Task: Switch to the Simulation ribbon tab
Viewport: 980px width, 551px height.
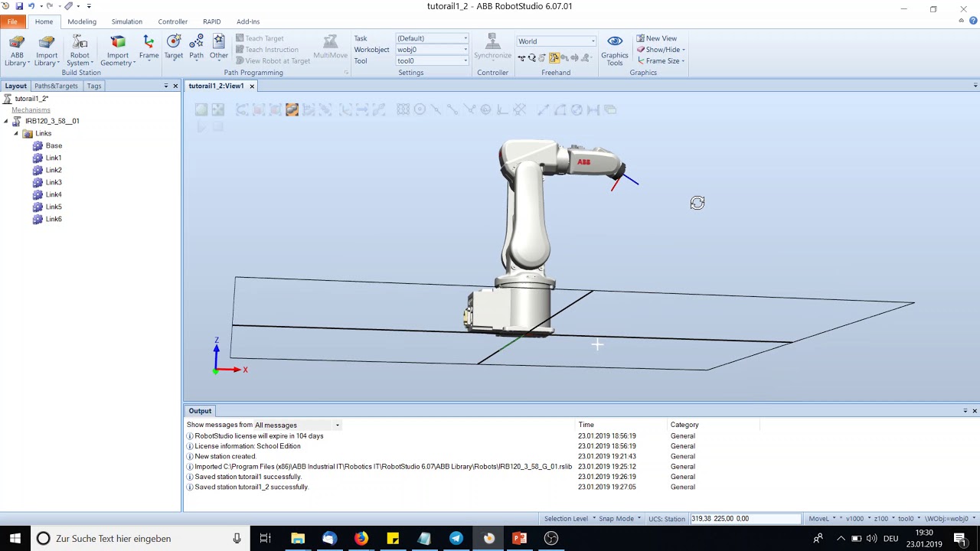Action: pyautogui.click(x=126, y=21)
